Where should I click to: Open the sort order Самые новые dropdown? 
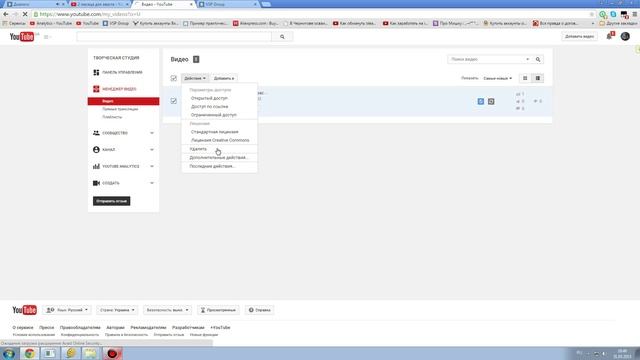(x=497, y=78)
